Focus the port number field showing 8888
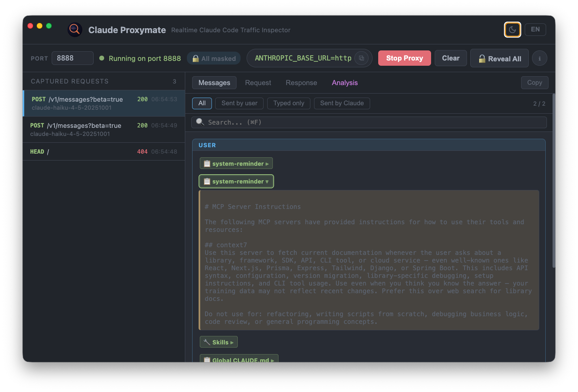This screenshot has width=578, height=392. 73,58
